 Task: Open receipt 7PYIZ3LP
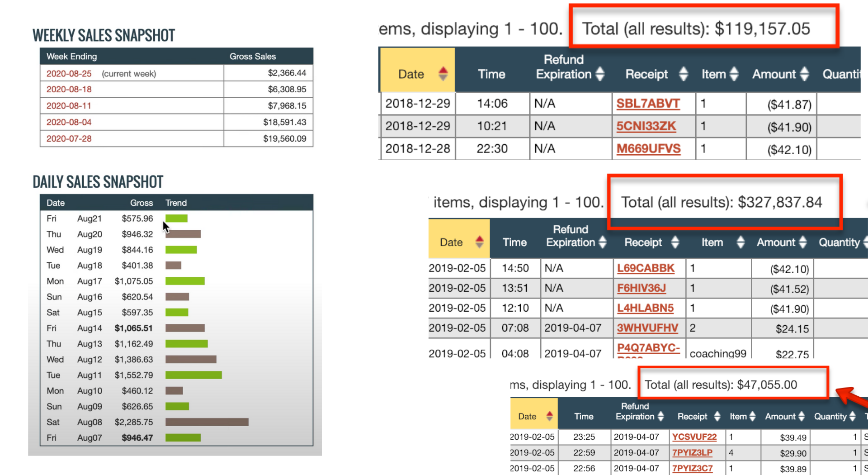tap(692, 453)
